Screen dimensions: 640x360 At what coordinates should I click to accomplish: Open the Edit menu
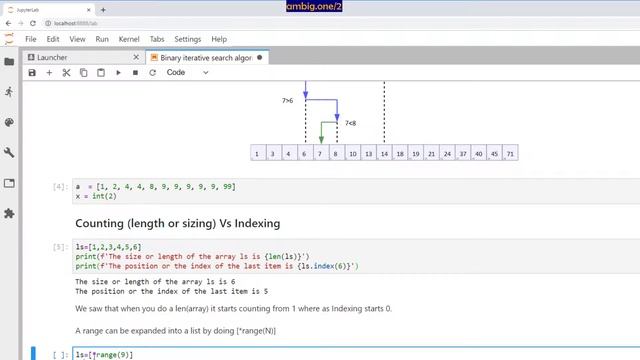point(53,39)
